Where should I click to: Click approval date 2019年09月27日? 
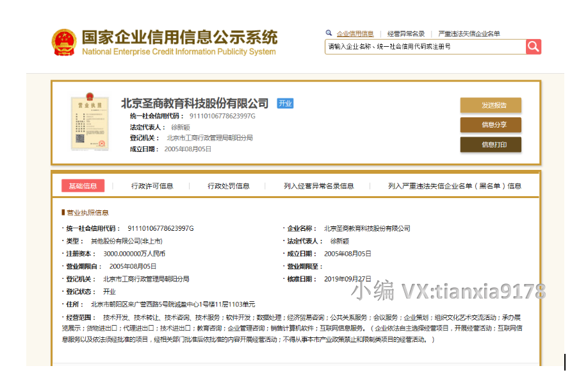(348, 279)
